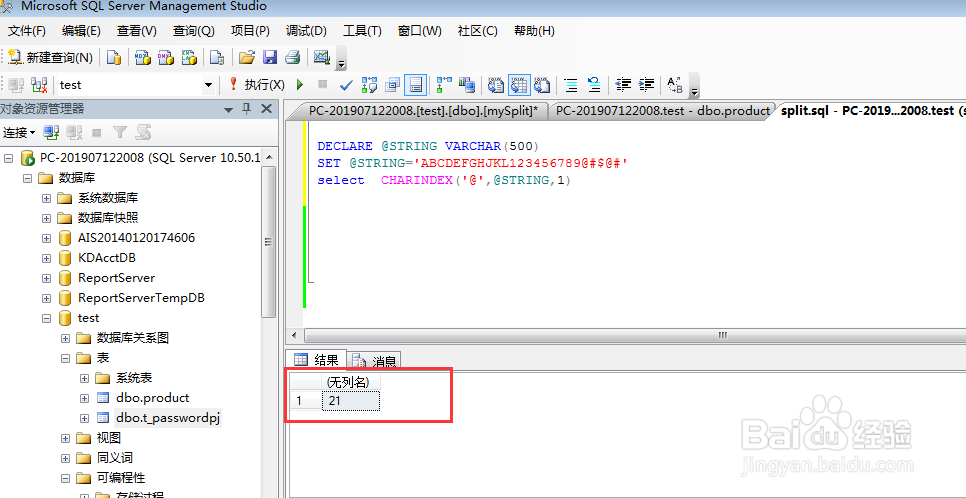Open the 编辑(E) menu
966x498 pixels.
[81, 31]
